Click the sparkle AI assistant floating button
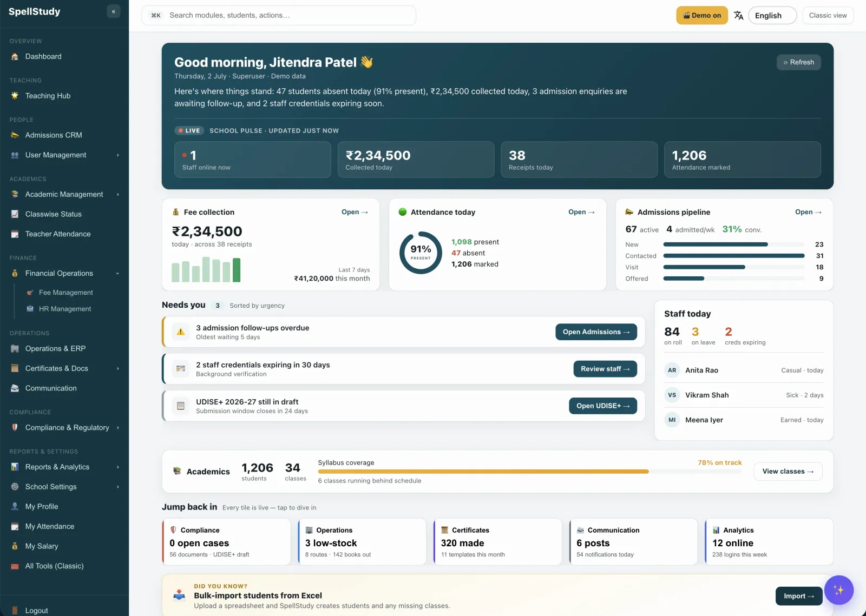 838,590
